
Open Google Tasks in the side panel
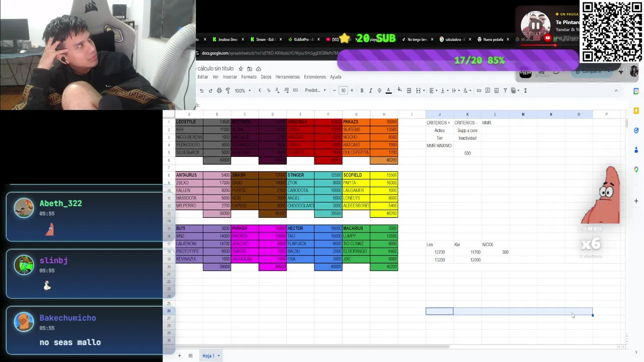pyautogui.click(x=636, y=130)
